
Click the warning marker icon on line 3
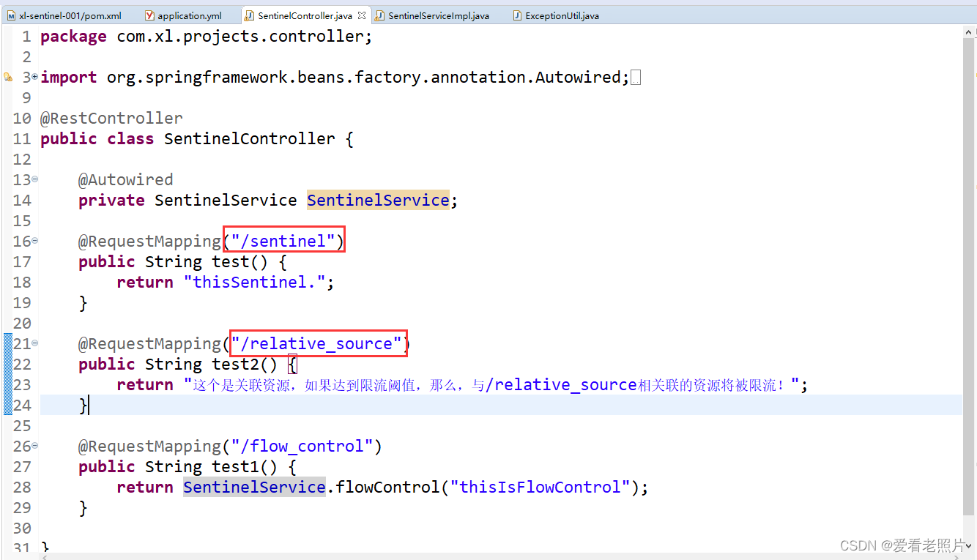pyautogui.click(x=7, y=77)
